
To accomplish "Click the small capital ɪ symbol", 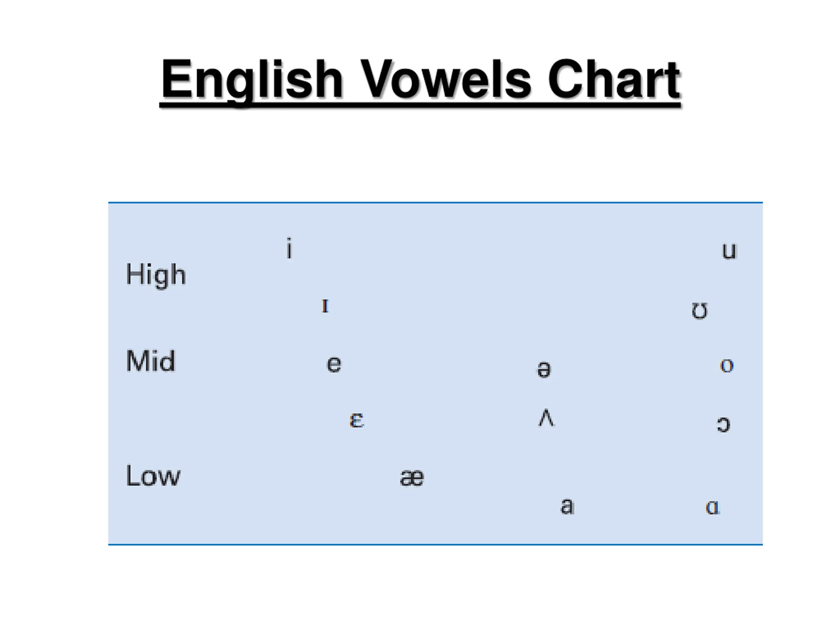I will coord(325,306).
